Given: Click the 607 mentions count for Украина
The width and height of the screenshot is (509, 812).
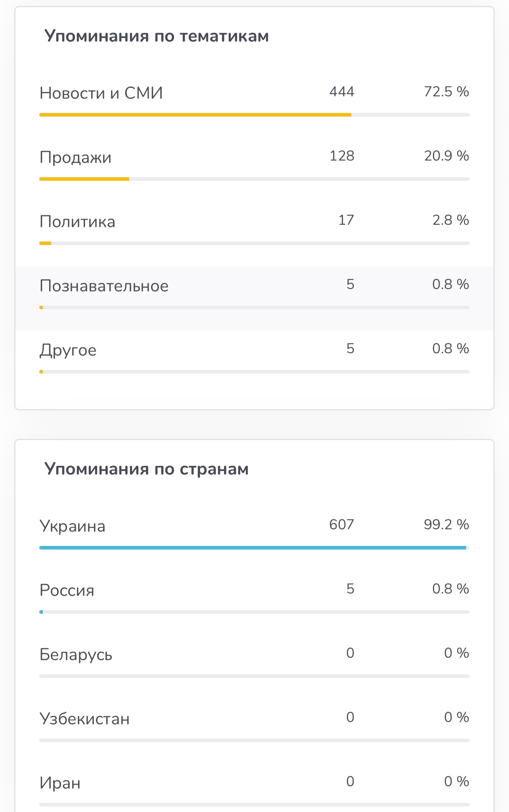Looking at the screenshot, I should pos(341,525).
